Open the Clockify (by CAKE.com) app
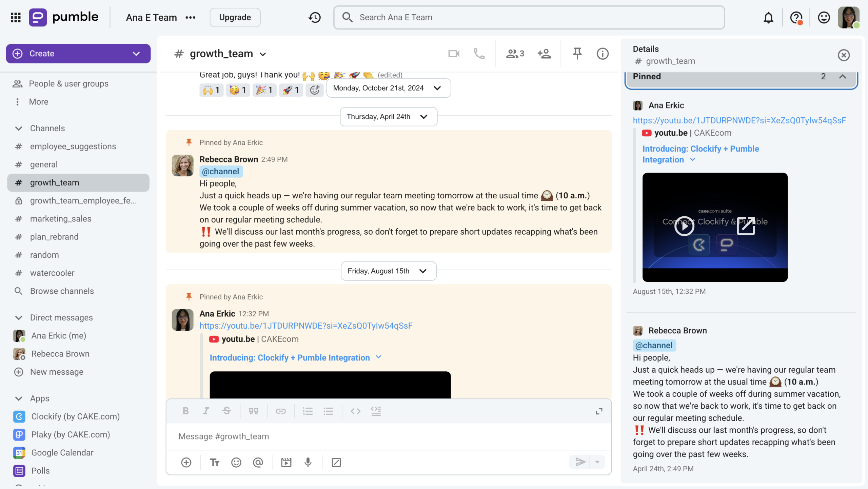Viewport: 868px width, 489px height. [75, 416]
